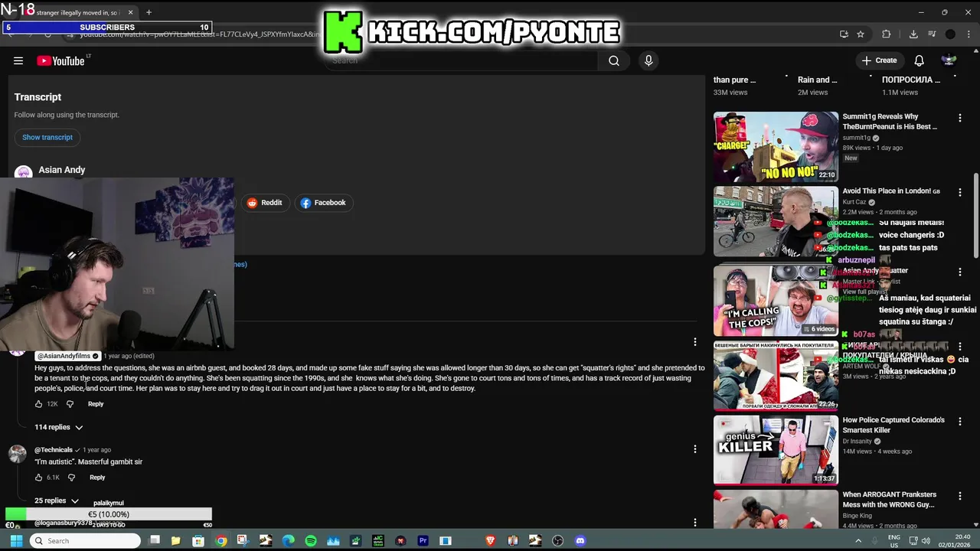Image resolution: width=980 pixels, height=551 pixels.
Task: Open the Asian Andy channel name
Action: [x=62, y=170]
